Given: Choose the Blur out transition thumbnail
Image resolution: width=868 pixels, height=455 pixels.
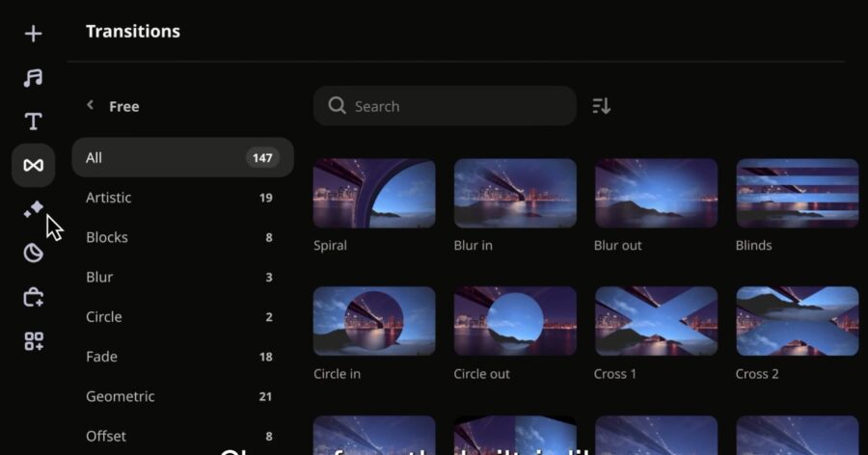Looking at the screenshot, I should 657,193.
